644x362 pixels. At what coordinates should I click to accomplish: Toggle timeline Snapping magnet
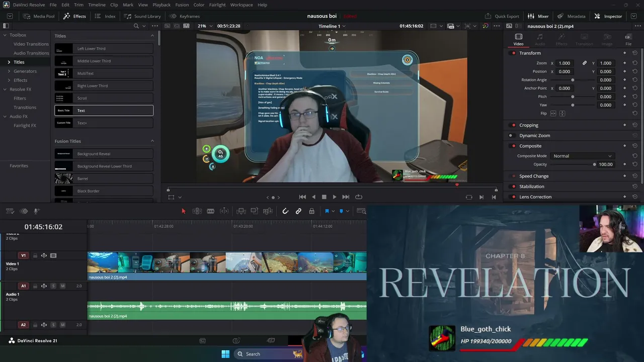[x=285, y=211]
